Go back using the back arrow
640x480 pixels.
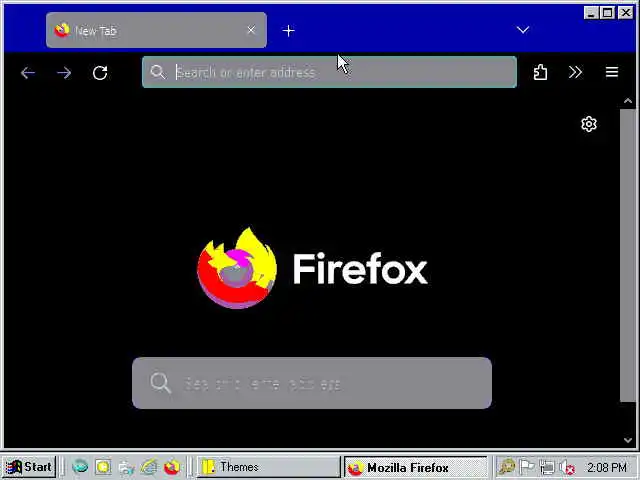(x=28, y=73)
